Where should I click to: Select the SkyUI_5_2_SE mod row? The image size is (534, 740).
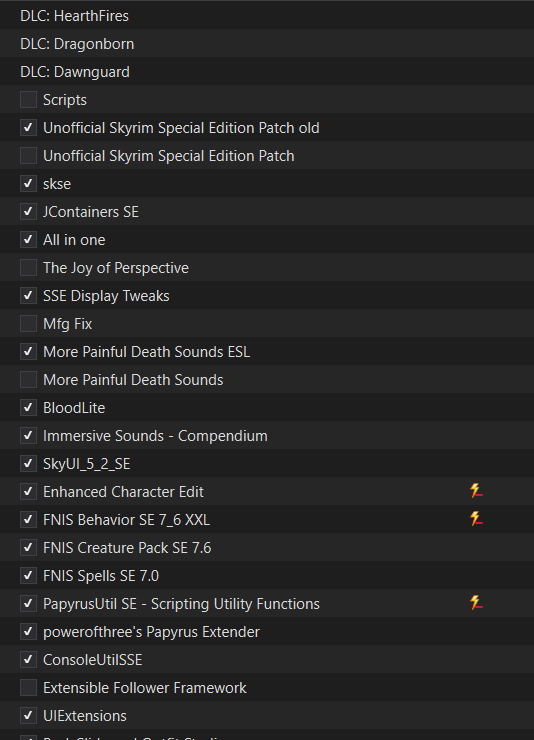[267, 463]
